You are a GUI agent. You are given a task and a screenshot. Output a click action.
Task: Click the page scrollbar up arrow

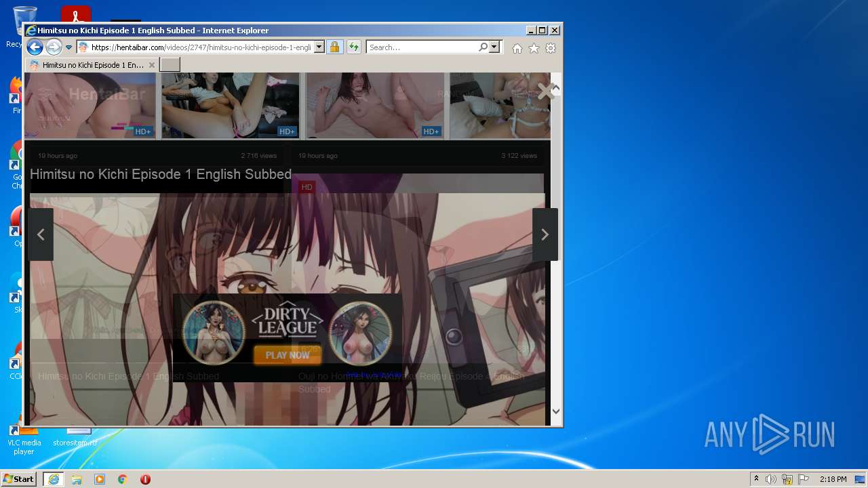[556, 88]
